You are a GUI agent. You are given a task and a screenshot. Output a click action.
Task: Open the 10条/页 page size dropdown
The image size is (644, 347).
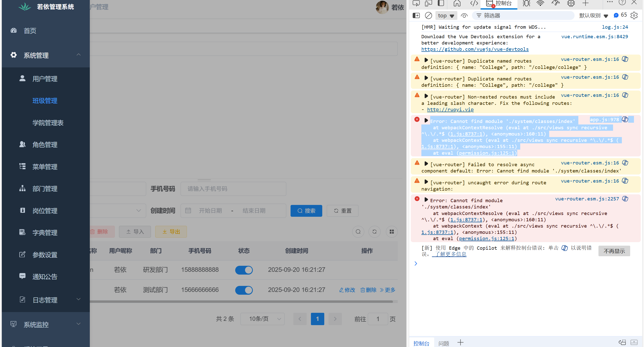pyautogui.click(x=262, y=319)
